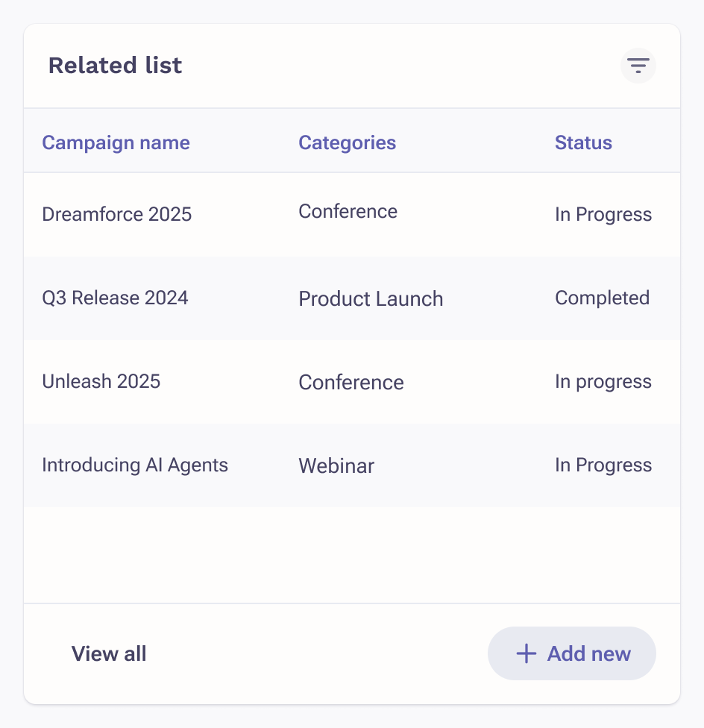Open the Introducing AI Agents campaign
704x728 pixels.
(135, 465)
